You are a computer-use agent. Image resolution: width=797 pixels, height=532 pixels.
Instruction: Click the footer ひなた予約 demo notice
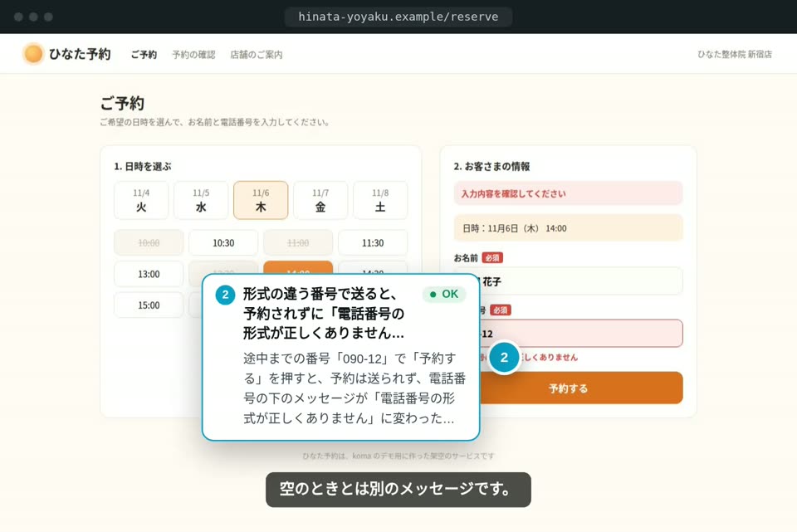pyautogui.click(x=398, y=456)
